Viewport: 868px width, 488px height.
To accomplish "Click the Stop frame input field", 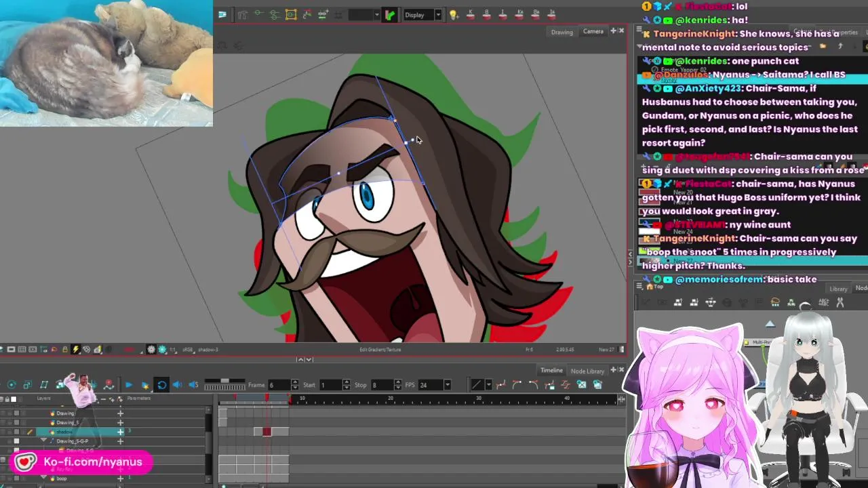I will click(383, 385).
